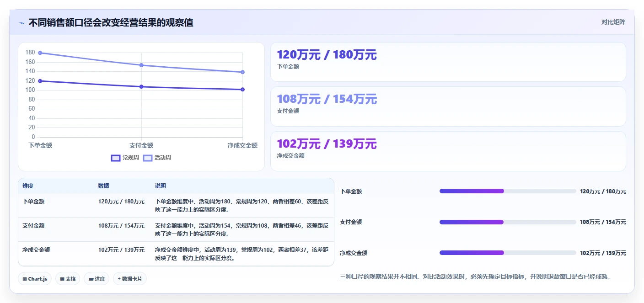Click the 下单金额 label in first data card
The image size is (644, 303).
pyautogui.click(x=288, y=67)
